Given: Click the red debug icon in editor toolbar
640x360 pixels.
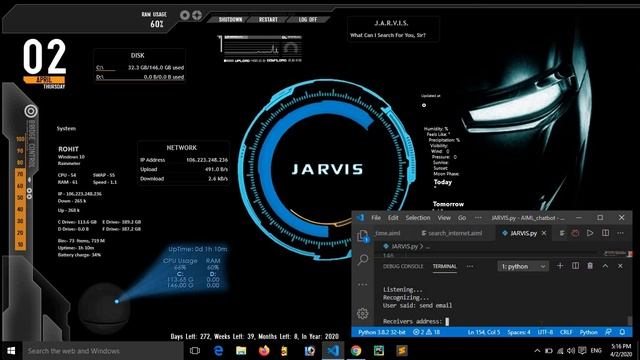Looking at the screenshot, I should click(x=575, y=233).
